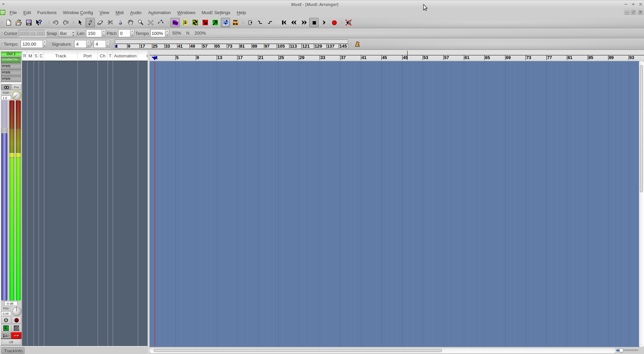Open the yellow list editor icon
644x354 pixels.
[185, 22]
